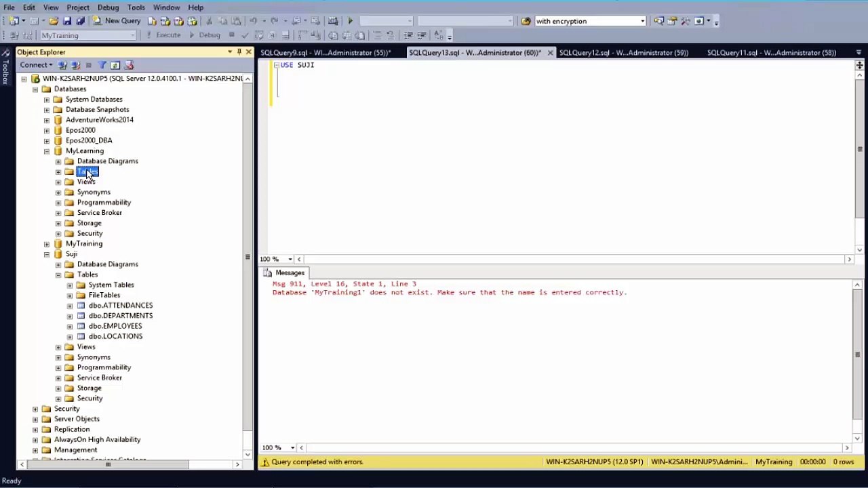Open the query editor zoom percentage dropdown
Viewport: 868px width, 488px height.
[290, 259]
